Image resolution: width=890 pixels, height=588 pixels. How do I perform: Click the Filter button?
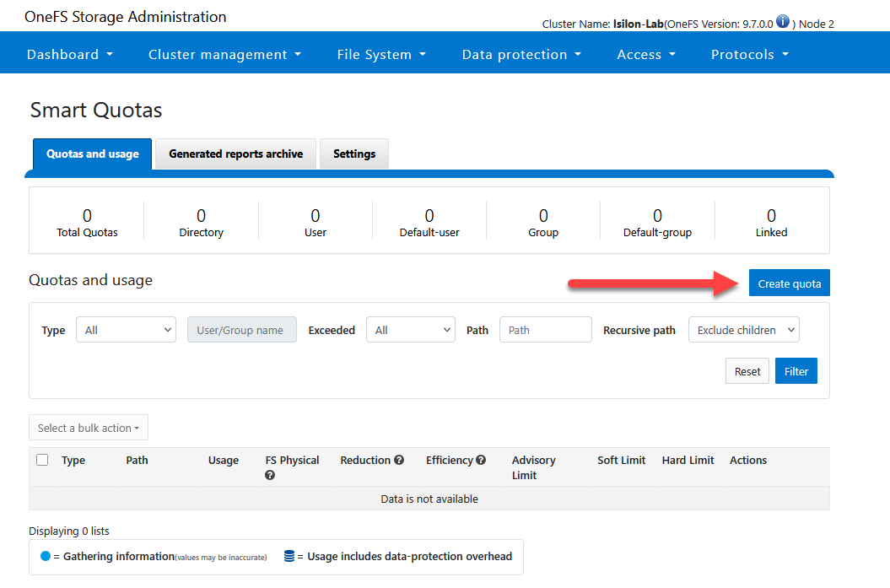pos(796,370)
